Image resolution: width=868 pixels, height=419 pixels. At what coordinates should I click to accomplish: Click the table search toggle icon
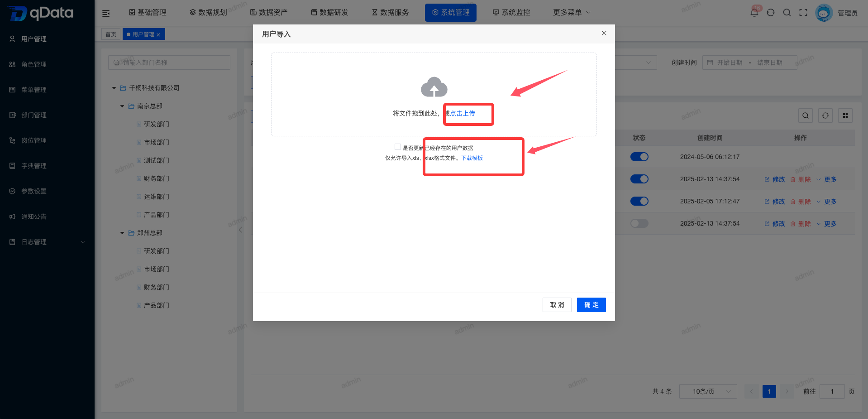point(806,116)
